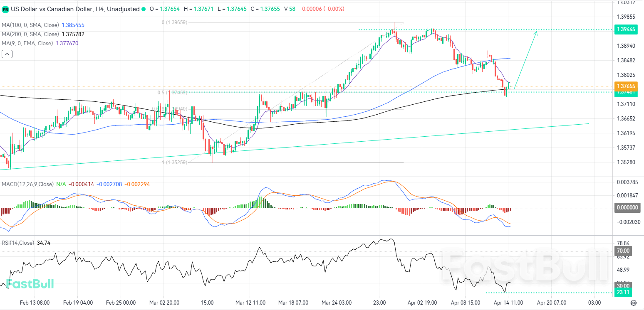This screenshot has width=644, height=310.
Task: Click the 0.5 Fibonacci level label
Action: tap(172, 93)
